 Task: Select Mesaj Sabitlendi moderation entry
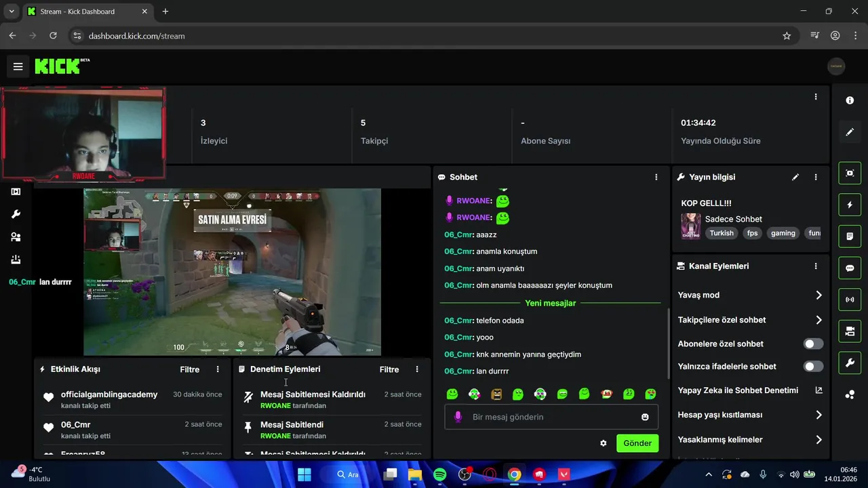(x=332, y=430)
